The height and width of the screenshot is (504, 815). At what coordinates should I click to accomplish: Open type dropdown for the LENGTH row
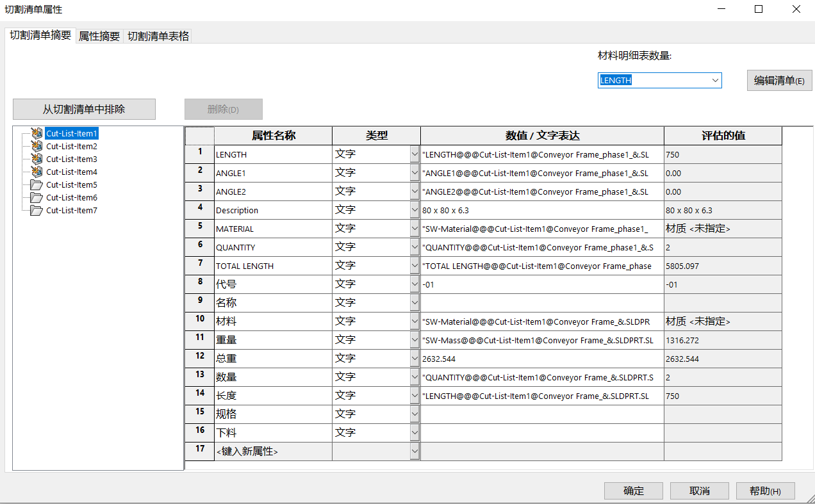(414, 154)
